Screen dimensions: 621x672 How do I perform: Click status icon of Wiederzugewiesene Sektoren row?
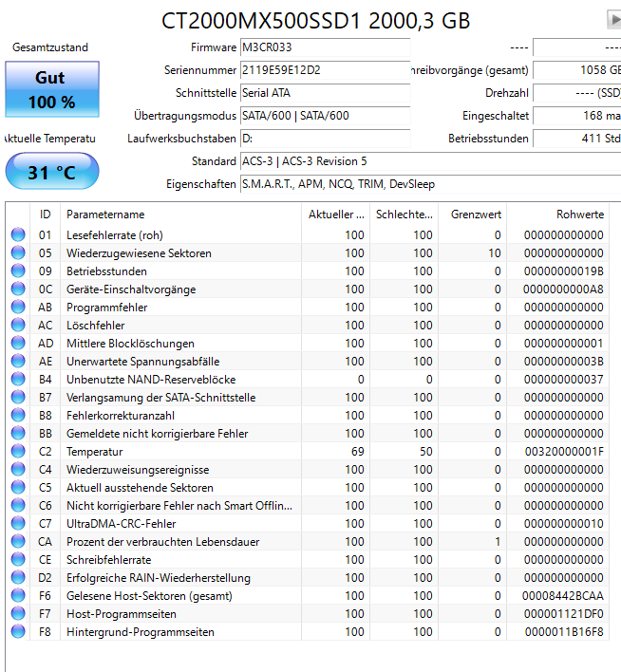click(x=18, y=252)
